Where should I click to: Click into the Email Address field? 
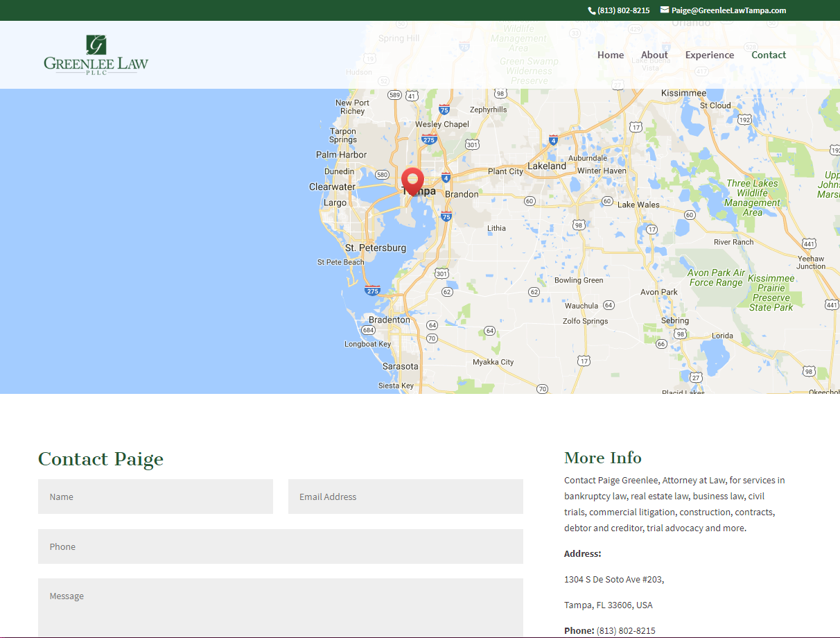pos(405,497)
